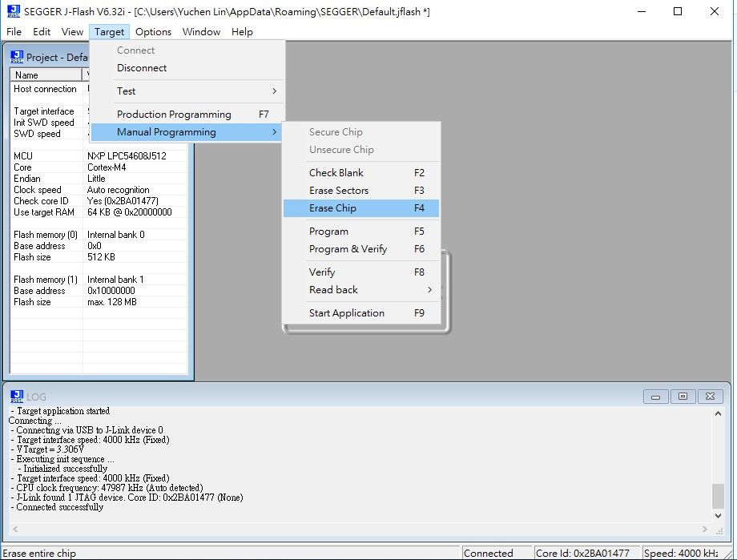The width and height of the screenshot is (737, 560).
Task: Expand Manual Programming submenu
Action: tap(186, 132)
